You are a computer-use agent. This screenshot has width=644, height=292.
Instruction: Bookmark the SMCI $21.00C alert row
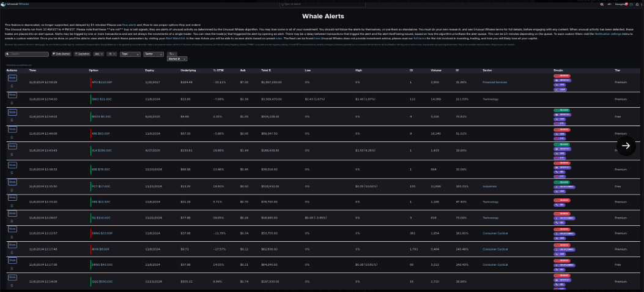[12, 103]
